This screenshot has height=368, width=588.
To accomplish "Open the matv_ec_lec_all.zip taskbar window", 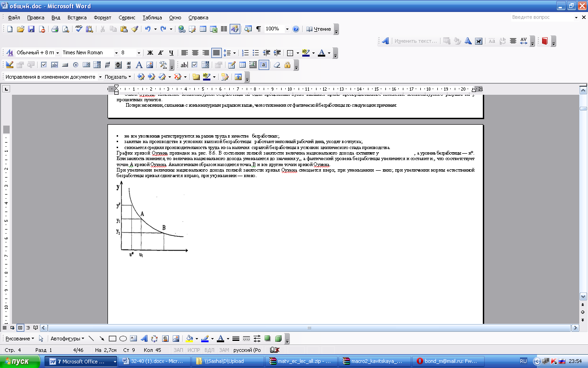I will pos(301,361).
